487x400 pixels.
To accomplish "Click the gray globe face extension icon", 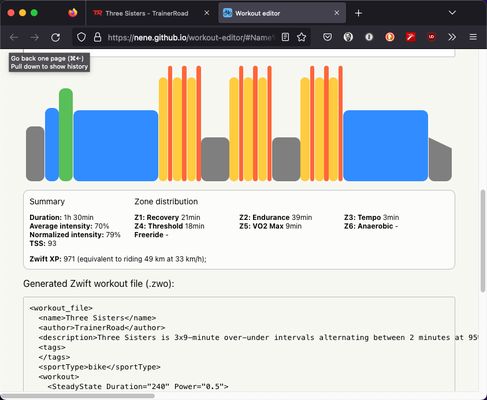I will [348, 37].
